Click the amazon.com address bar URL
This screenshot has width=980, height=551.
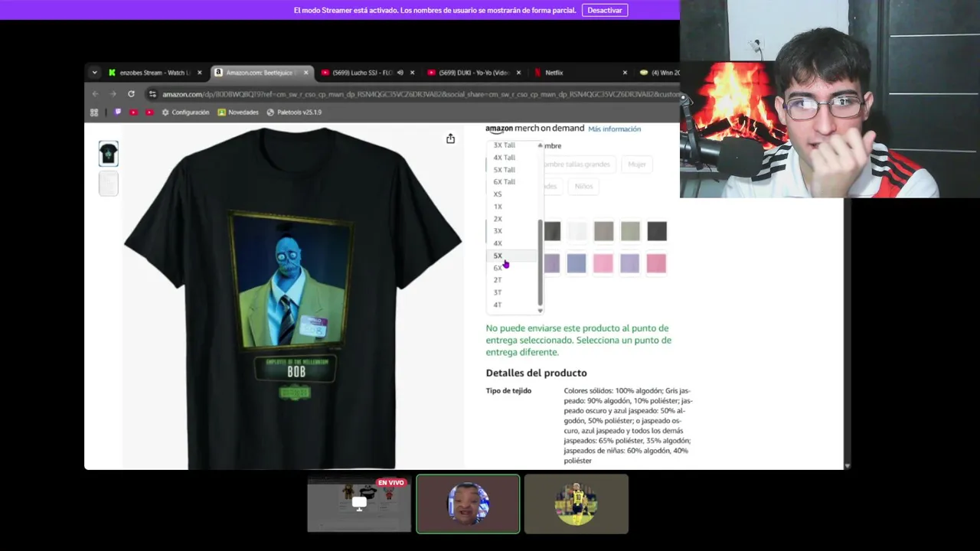coord(420,94)
